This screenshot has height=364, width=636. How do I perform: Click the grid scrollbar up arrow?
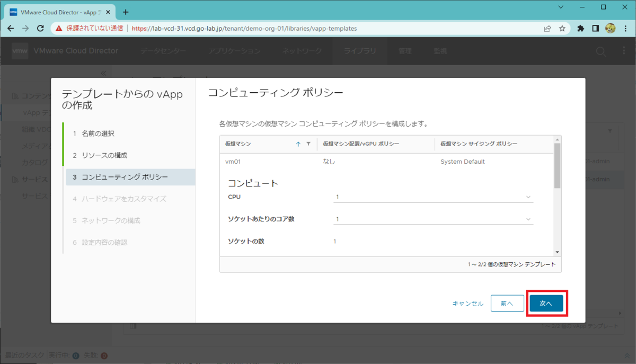[x=557, y=139]
